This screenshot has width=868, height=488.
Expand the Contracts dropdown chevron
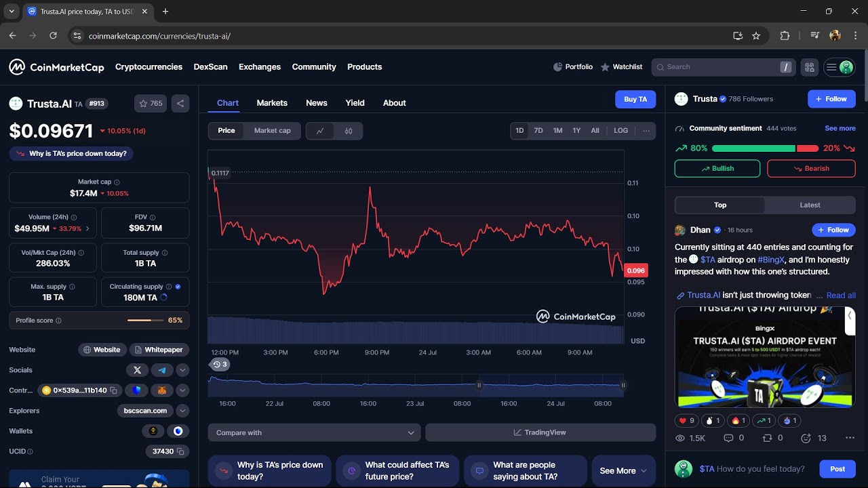point(182,390)
